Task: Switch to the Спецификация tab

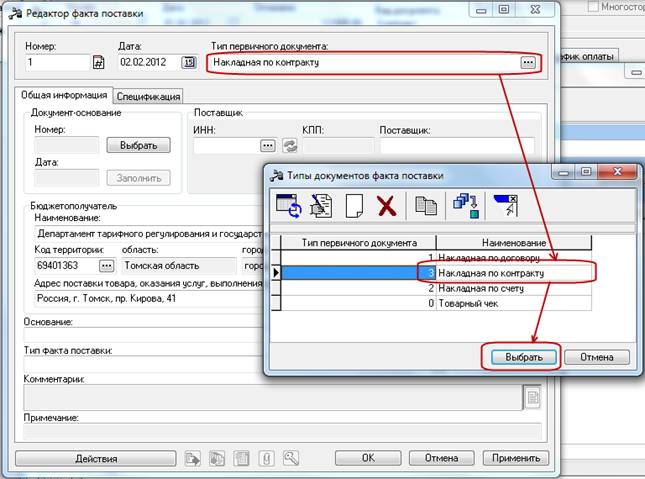Action: 148,96
